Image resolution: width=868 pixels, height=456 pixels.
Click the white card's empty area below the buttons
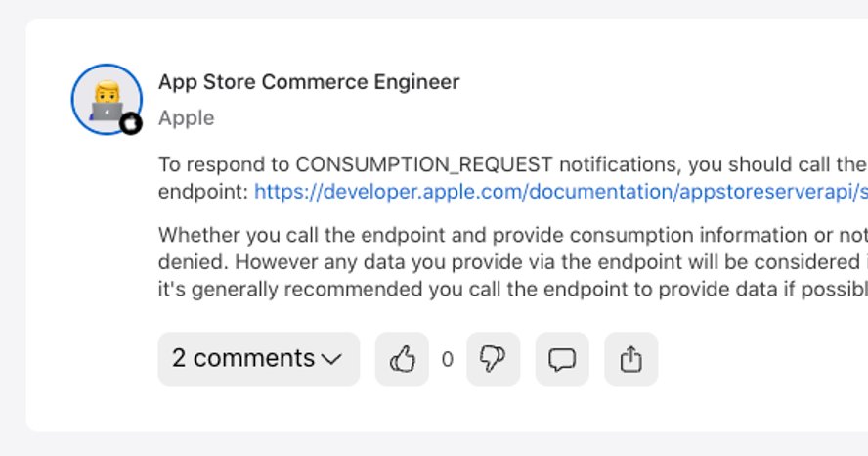coord(440,409)
